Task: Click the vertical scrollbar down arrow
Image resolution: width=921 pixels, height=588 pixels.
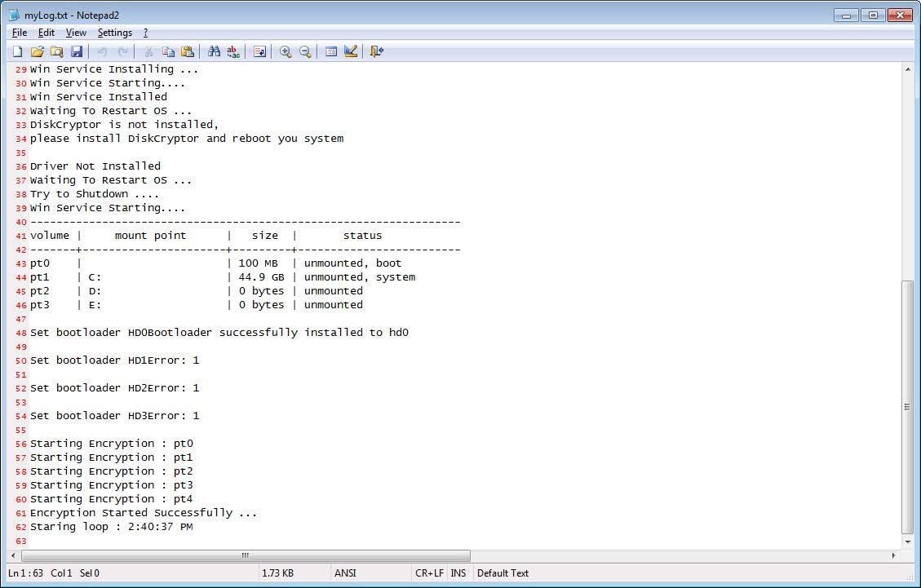Action: coord(908,542)
